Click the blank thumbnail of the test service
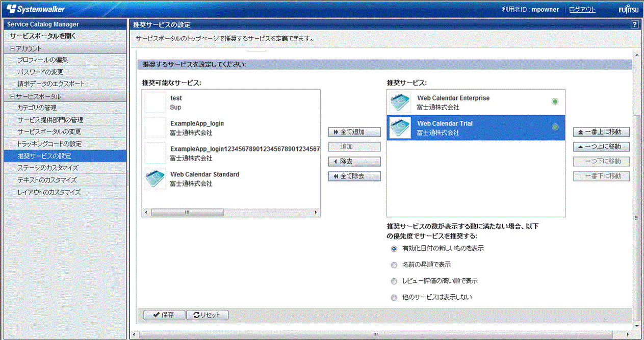Screen dimensions: 644x340 [x=155, y=102]
